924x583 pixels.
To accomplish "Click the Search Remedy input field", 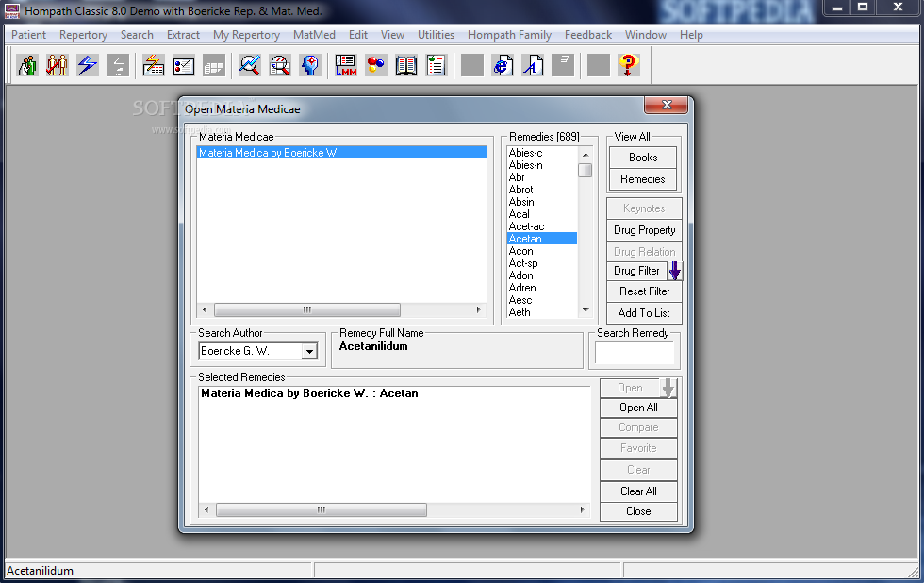I will pos(634,353).
